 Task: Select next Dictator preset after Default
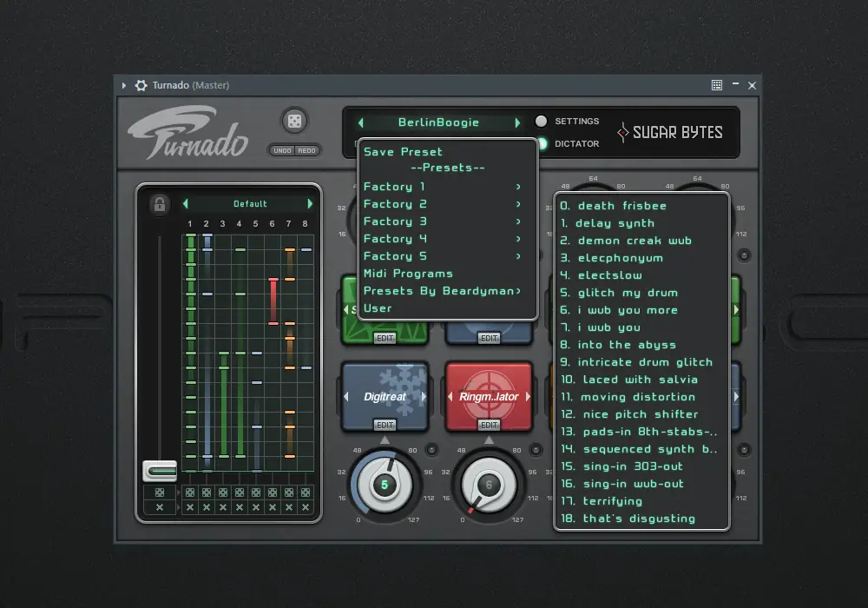click(x=310, y=204)
